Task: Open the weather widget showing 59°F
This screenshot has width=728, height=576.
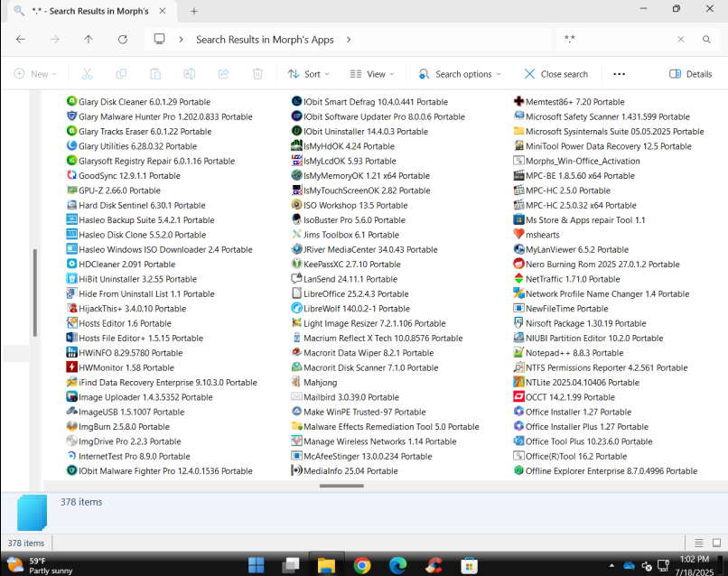Action: (x=41, y=565)
